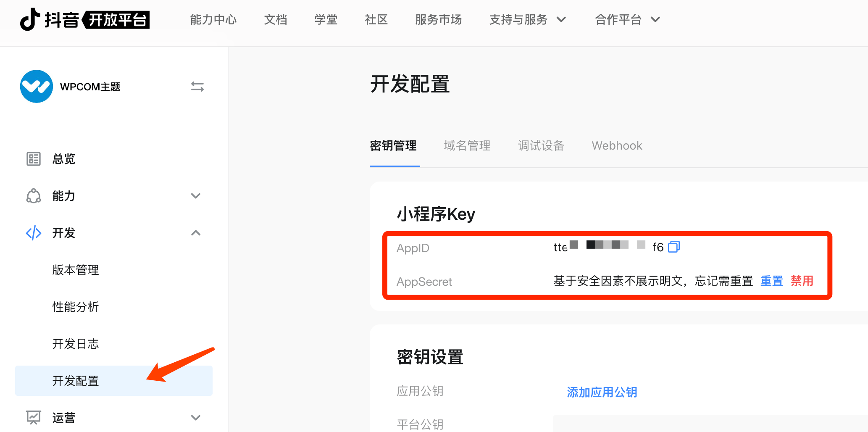Image resolution: width=868 pixels, height=432 pixels.
Task: Click the 总览 overview icon
Action: click(x=34, y=159)
